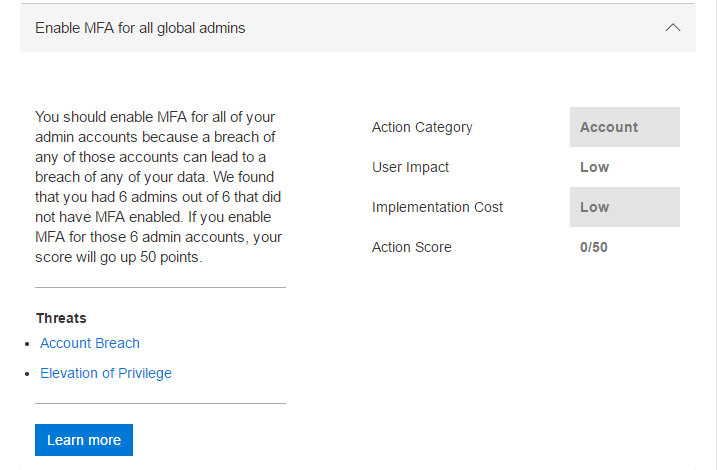Image resolution: width=717 pixels, height=470 pixels.
Task: Open the Elevation of Privilege link
Action: [x=106, y=373]
